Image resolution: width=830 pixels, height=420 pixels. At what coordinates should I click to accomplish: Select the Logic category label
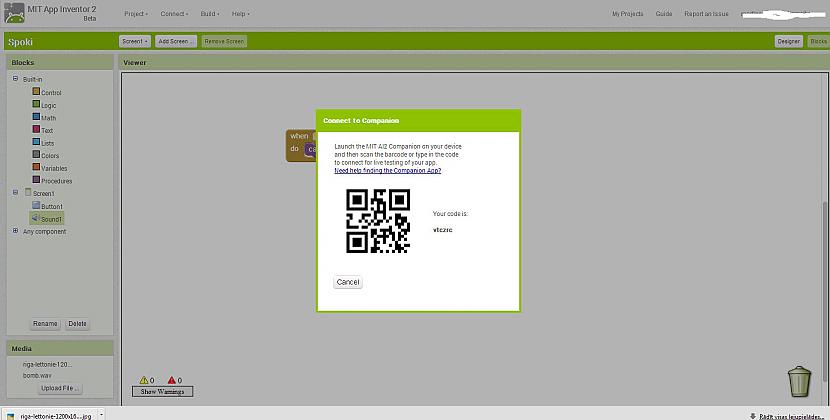[x=48, y=105]
